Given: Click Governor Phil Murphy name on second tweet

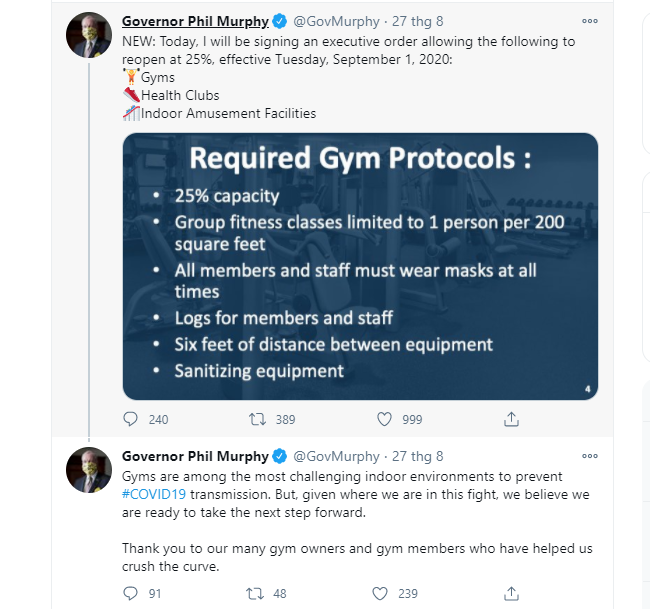Looking at the screenshot, I should pyautogui.click(x=195, y=456).
